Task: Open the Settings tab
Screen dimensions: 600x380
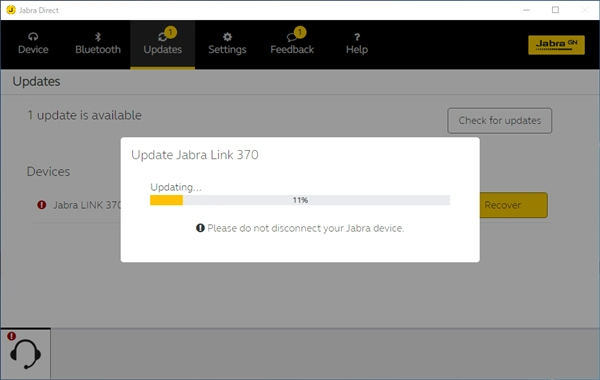Action: click(227, 44)
